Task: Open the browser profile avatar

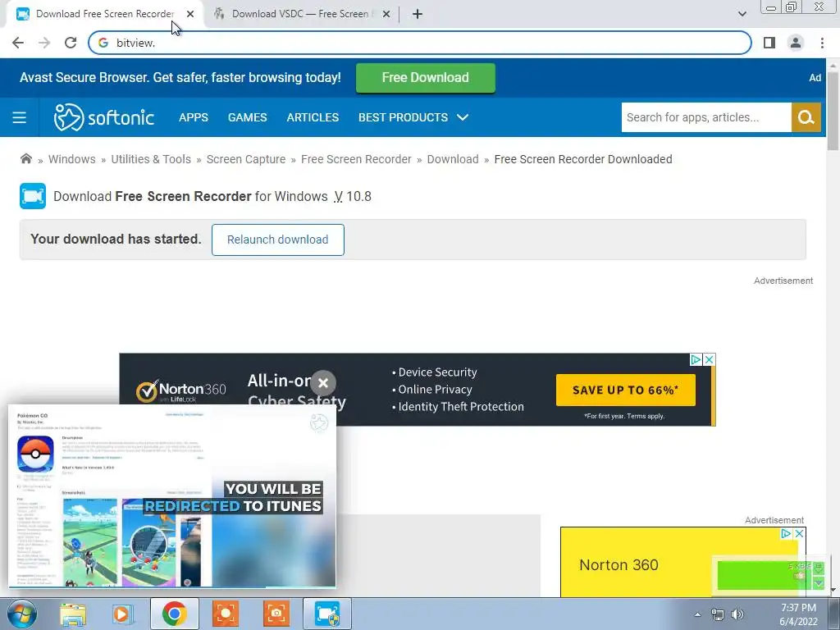Action: click(796, 43)
